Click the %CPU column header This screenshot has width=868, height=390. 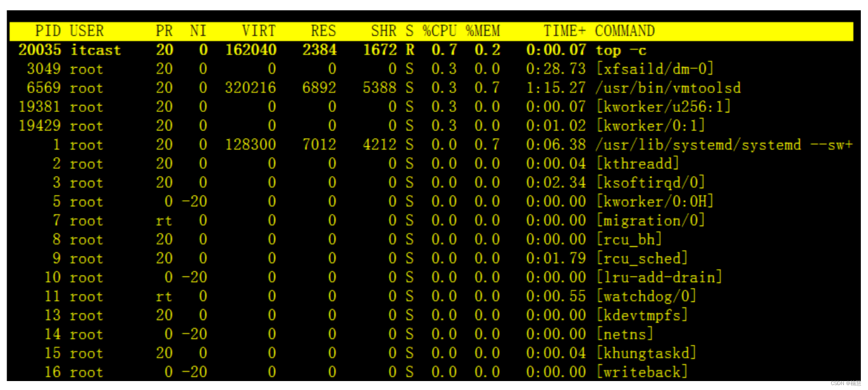440,31
